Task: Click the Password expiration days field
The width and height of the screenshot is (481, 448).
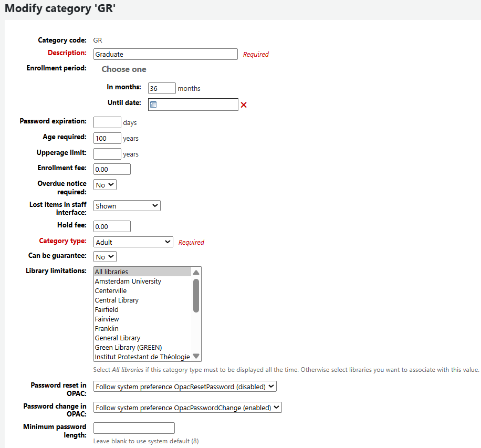Action: click(x=107, y=122)
